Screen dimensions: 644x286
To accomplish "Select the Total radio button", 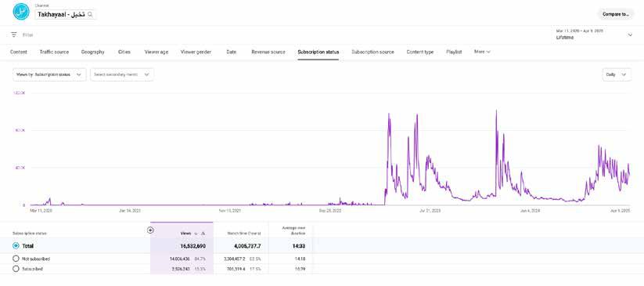I will pos(16,246).
